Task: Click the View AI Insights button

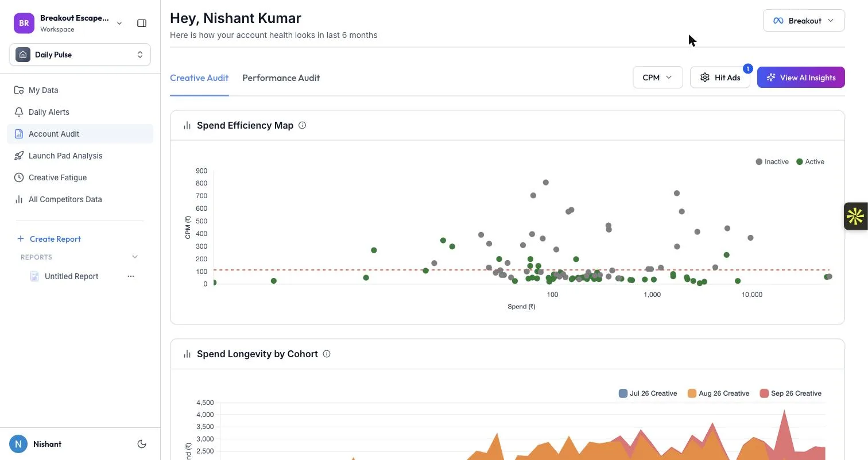Action: [x=801, y=78]
